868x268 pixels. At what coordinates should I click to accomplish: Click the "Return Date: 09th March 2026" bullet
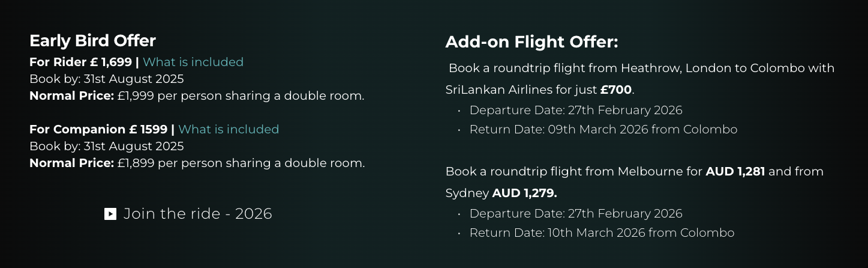point(603,129)
